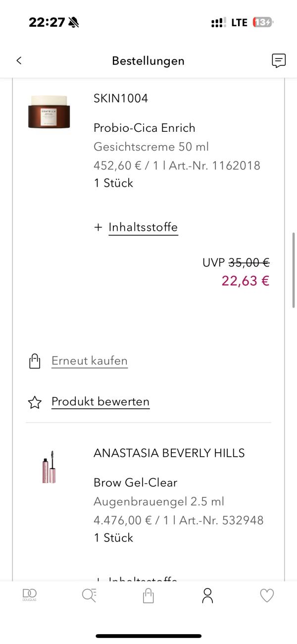Viewport: 297px width, 644px height.
Task: Select the SKIN1004 brand name
Action: (x=121, y=98)
